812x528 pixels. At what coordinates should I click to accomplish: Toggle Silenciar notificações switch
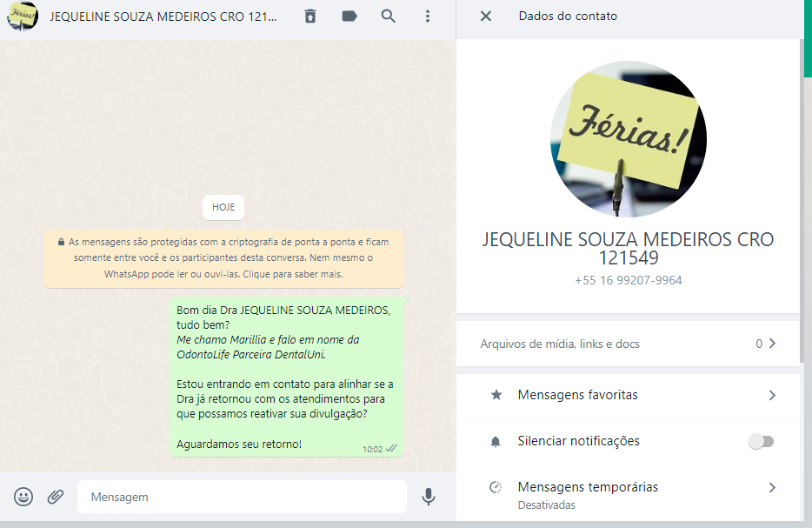pyautogui.click(x=761, y=442)
